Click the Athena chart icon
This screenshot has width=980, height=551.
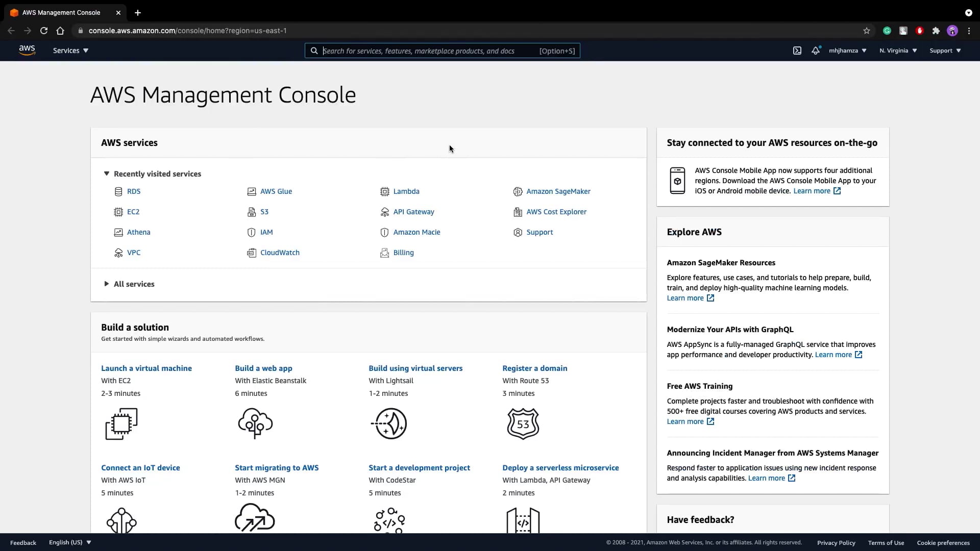click(118, 233)
